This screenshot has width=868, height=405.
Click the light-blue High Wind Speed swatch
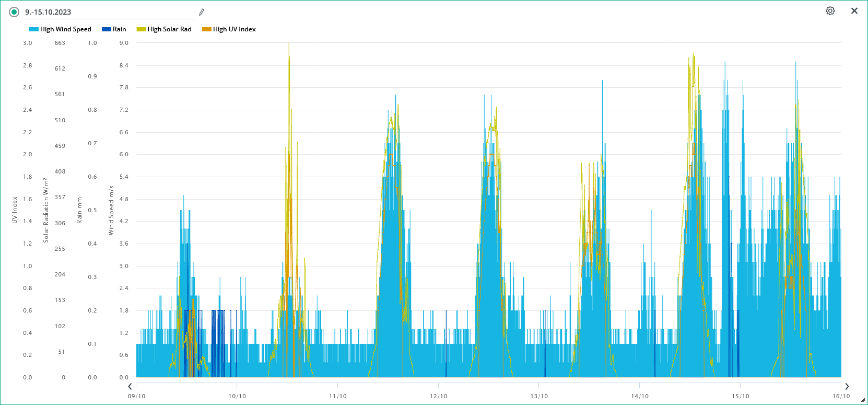(34, 29)
